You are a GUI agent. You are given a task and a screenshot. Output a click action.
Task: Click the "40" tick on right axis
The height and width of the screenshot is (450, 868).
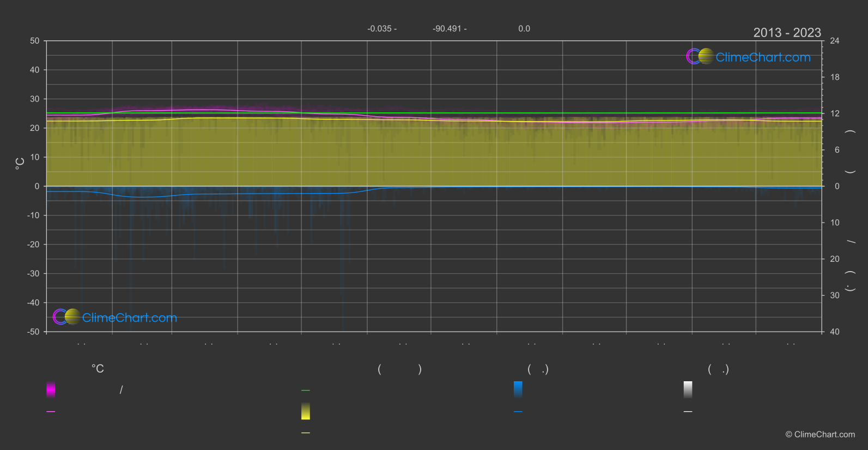click(x=835, y=332)
